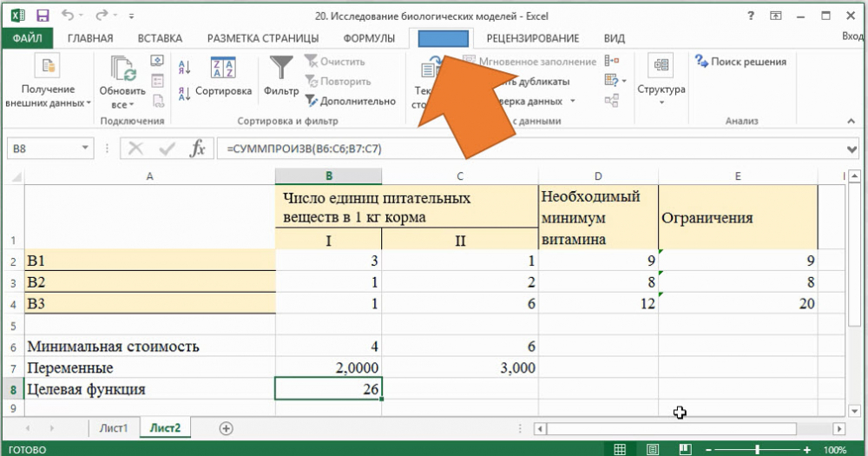Switch to Normal view in status bar

point(619,450)
